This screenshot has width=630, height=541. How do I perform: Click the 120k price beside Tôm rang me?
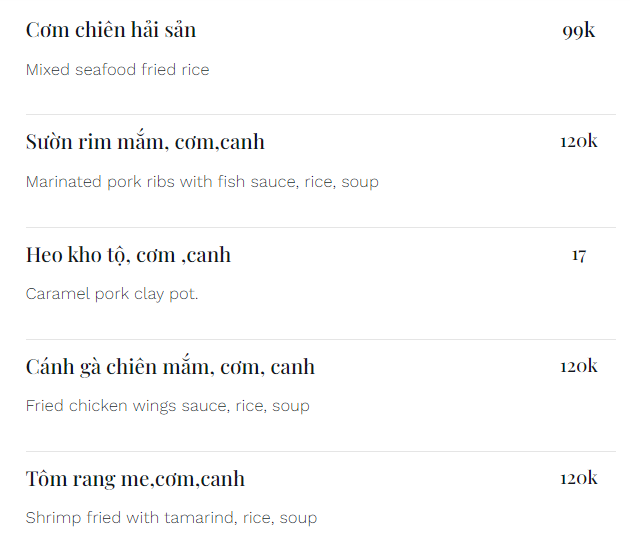[578, 479]
